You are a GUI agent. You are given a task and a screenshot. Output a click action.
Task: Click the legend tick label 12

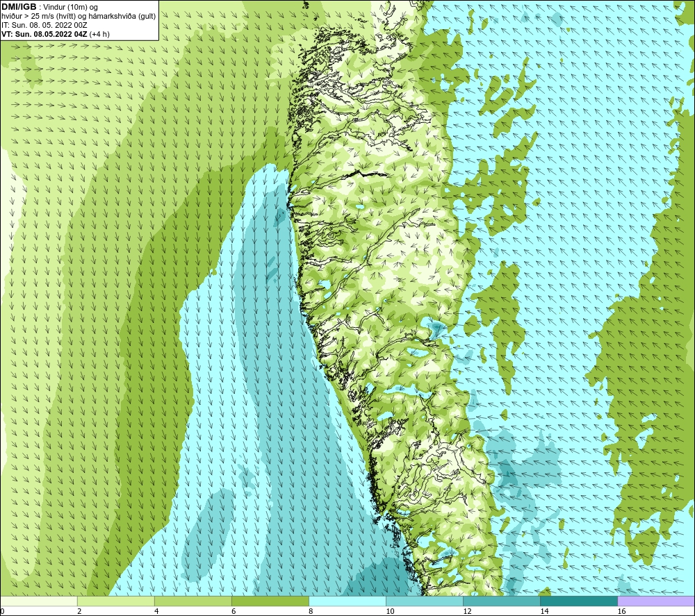pyautogui.click(x=467, y=611)
